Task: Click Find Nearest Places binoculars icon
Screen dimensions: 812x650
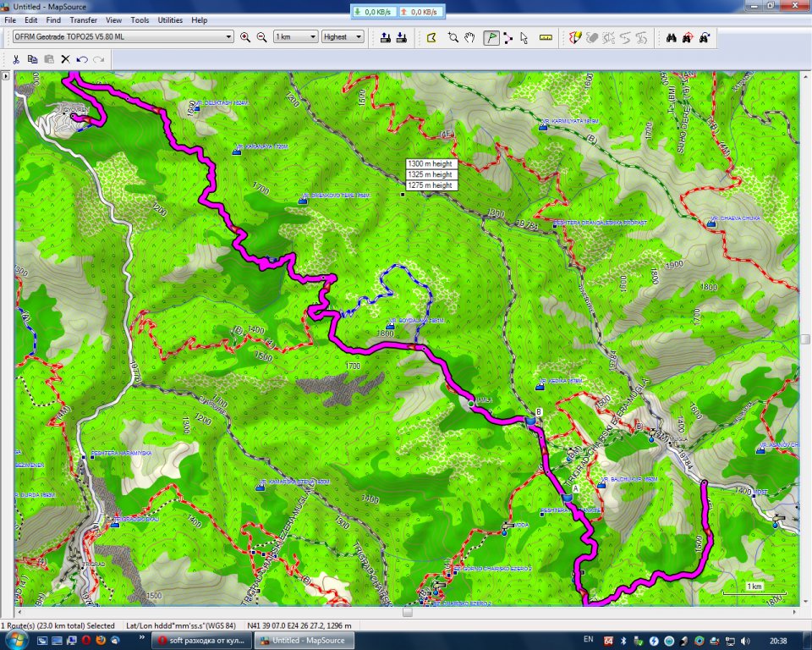Action: click(687, 37)
